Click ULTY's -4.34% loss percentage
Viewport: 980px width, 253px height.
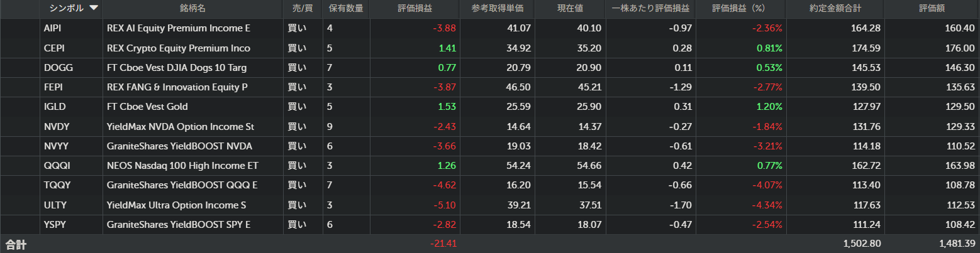[x=767, y=205]
